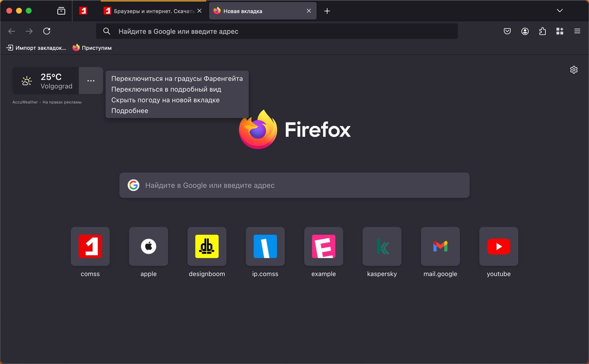Viewport: 589px width, 364px height.
Task: Open the 25°C Volgograd weather widget
Action: [x=46, y=80]
